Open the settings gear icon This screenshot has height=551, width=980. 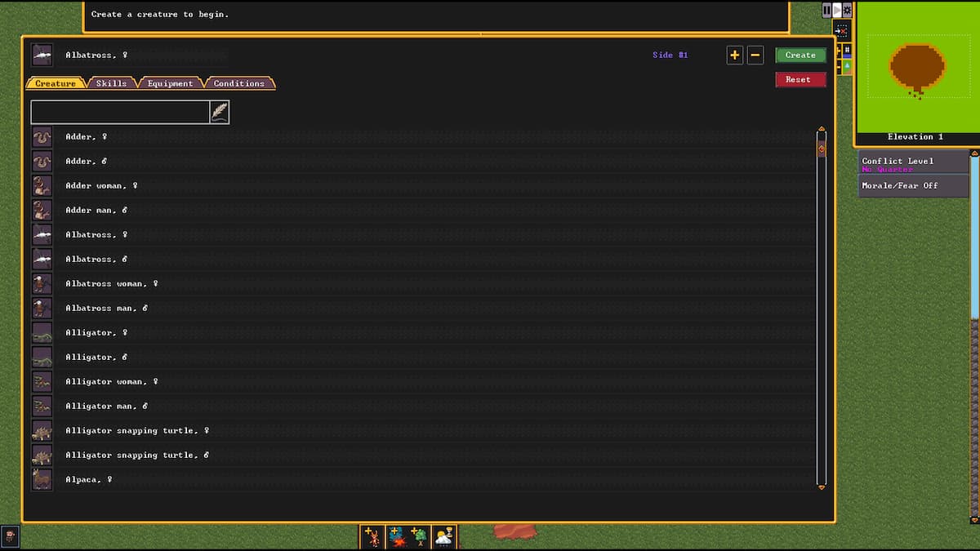(x=847, y=10)
